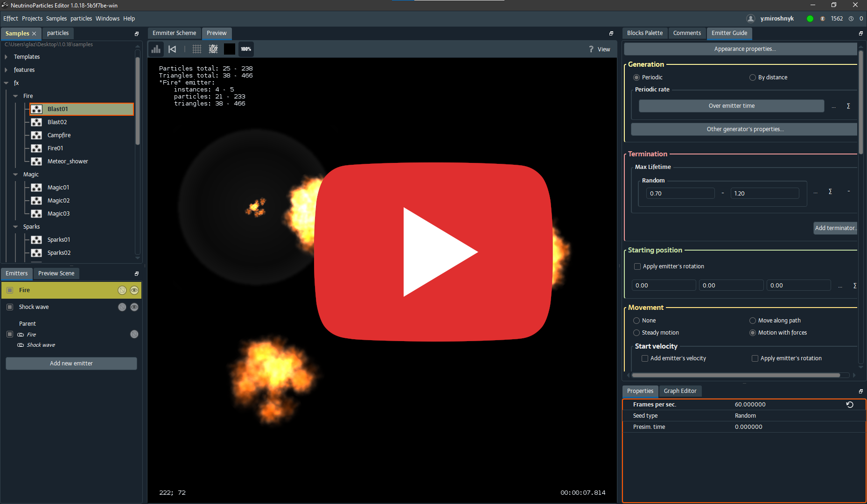Select the By distance generation mode
This screenshot has height=504, width=867.
coord(752,77)
